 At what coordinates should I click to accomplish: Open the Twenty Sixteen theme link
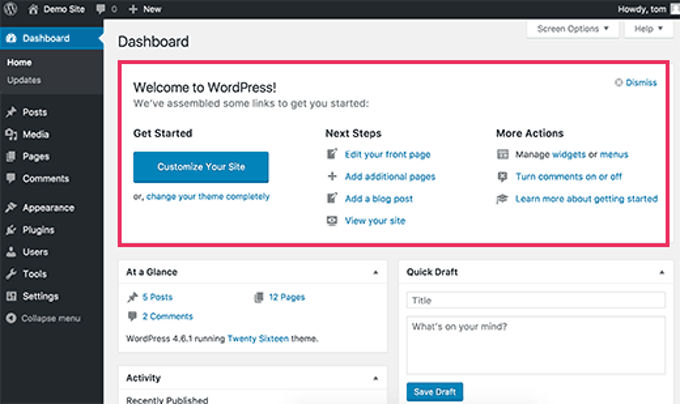click(258, 339)
